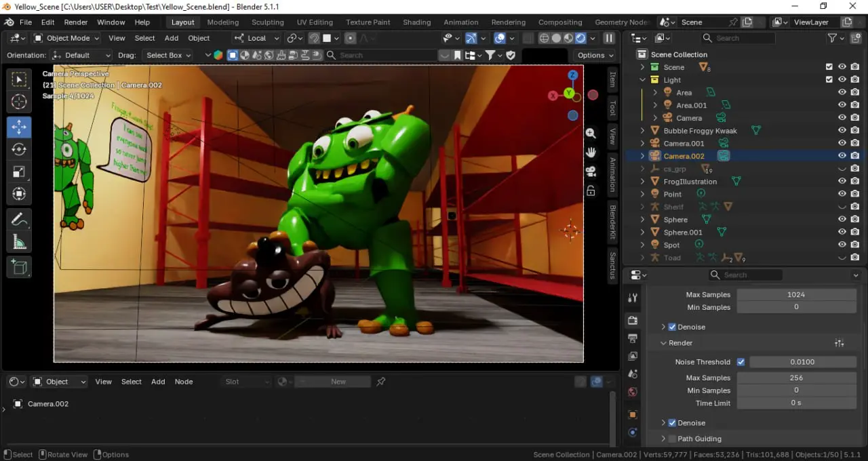Screen dimensions: 868x461
Task: Open the View Layer properties tab
Action: click(633, 356)
